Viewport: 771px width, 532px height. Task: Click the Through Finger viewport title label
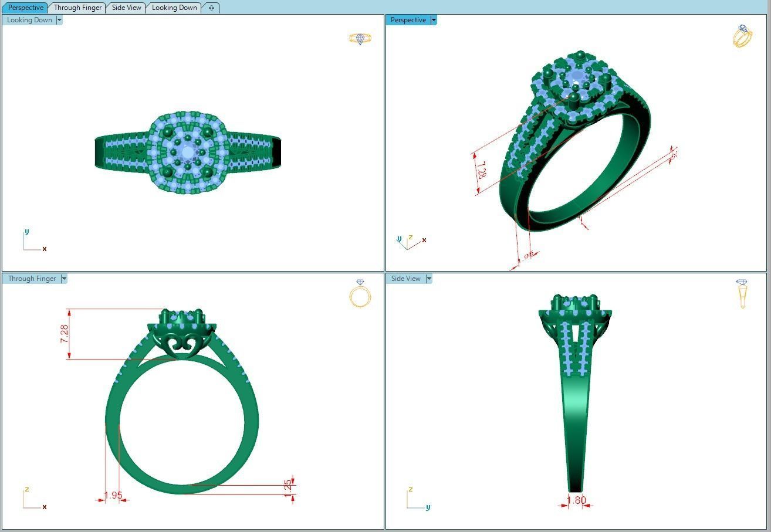pos(32,279)
